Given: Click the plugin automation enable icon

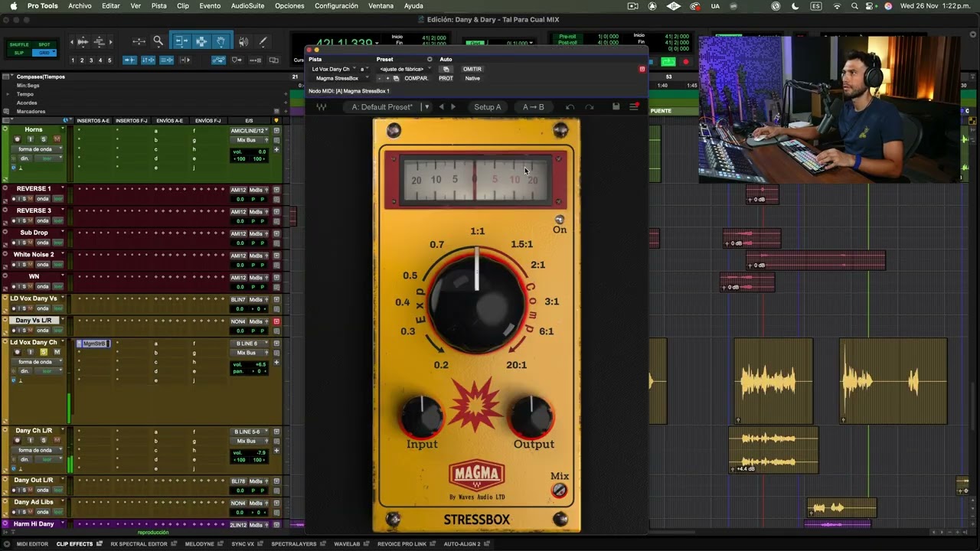Looking at the screenshot, I should (x=446, y=69).
